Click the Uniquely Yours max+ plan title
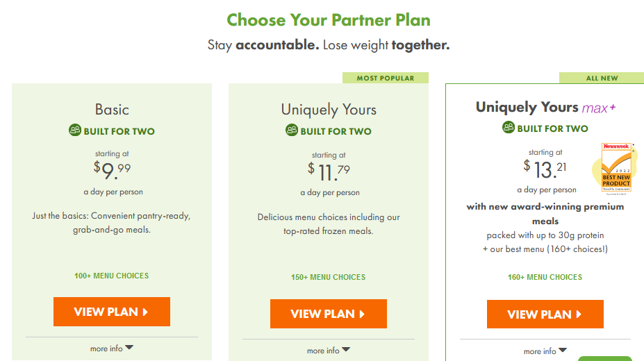Image resolution: width=644 pixels, height=361 pixels. [x=545, y=108]
